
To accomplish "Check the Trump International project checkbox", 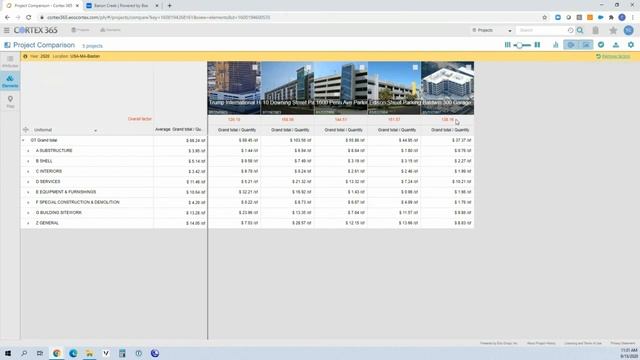I will click(255, 67).
